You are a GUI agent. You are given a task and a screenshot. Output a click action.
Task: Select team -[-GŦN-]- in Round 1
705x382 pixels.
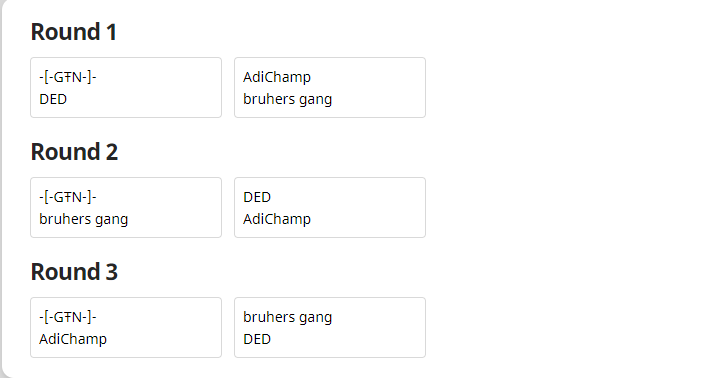[68, 77]
